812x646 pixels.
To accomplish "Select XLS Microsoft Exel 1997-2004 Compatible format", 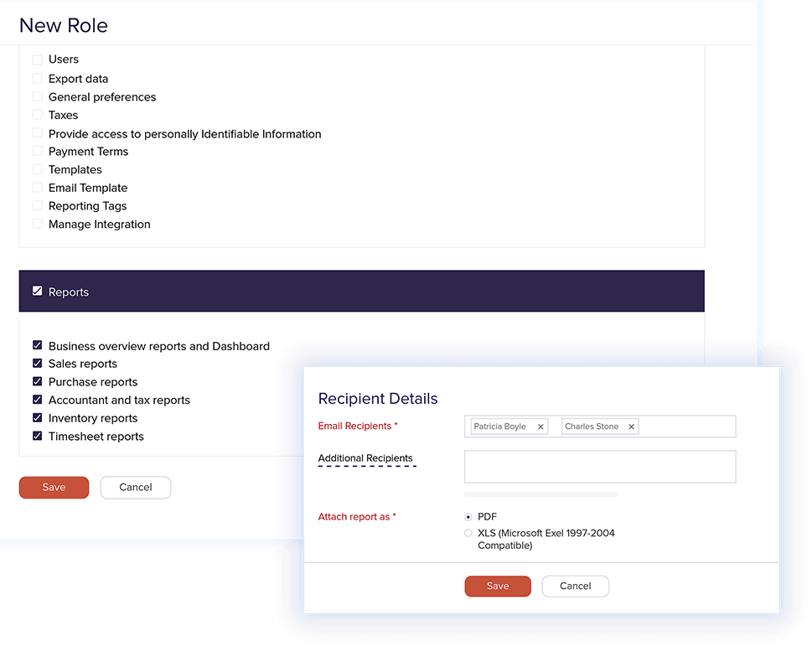I will (468, 533).
